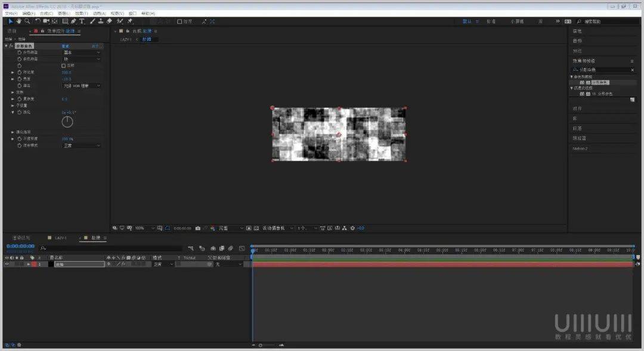The image size is (644, 351).
Task: Select the Rectangle shape tool
Action: pos(65,21)
